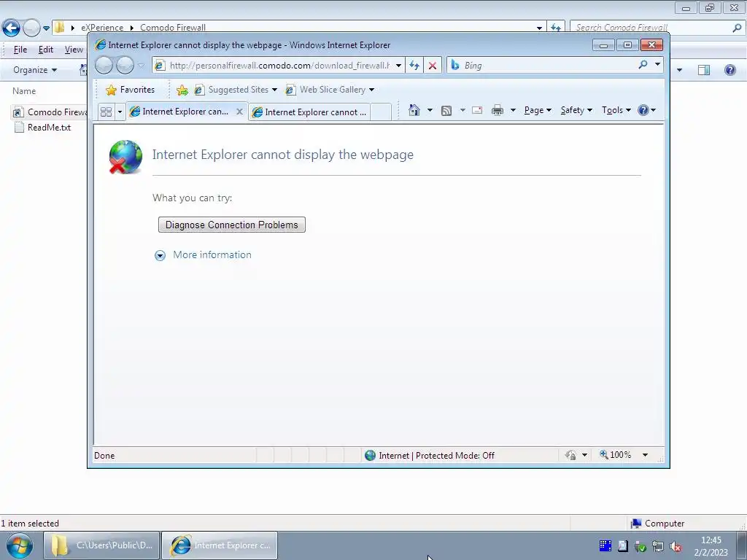Open the Safety menu
This screenshot has width=747, height=560.
point(576,110)
